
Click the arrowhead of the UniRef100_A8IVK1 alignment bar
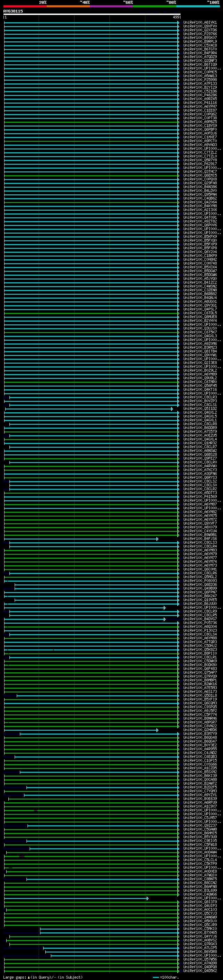[178, 23]
